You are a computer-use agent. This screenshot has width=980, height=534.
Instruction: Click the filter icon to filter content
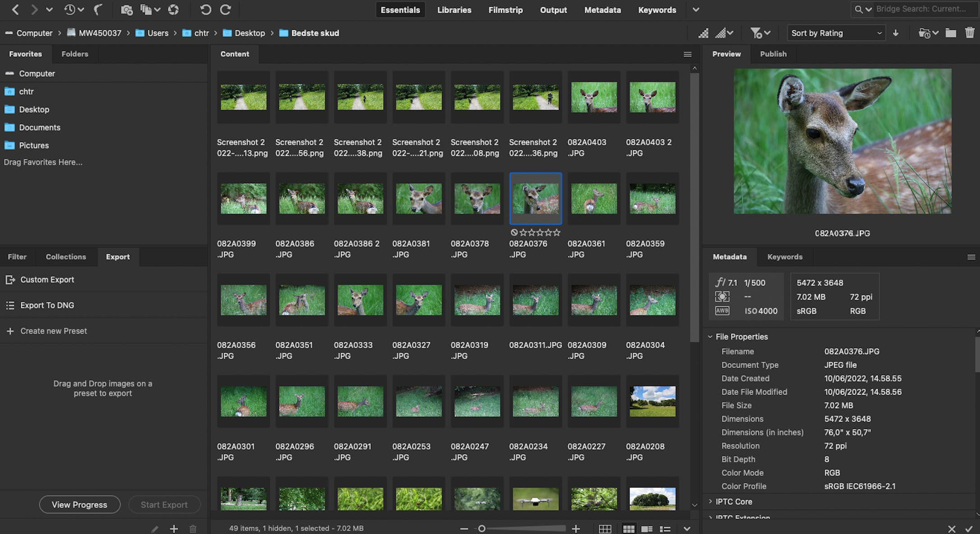756,33
